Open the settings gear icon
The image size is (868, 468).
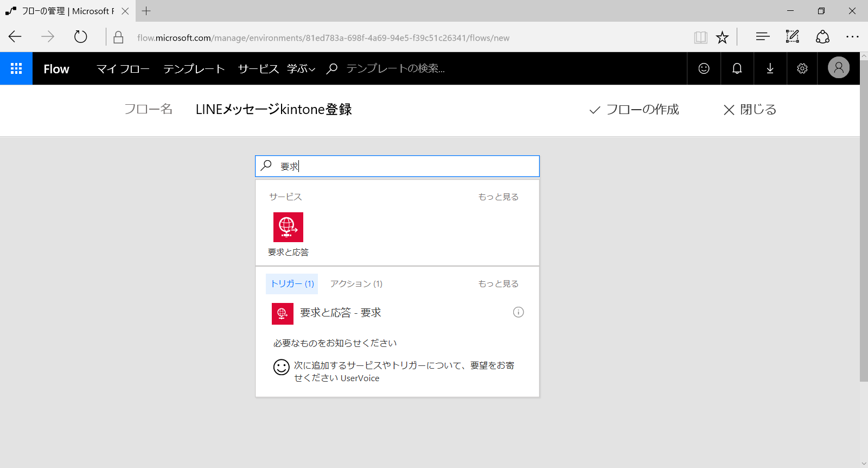[802, 68]
